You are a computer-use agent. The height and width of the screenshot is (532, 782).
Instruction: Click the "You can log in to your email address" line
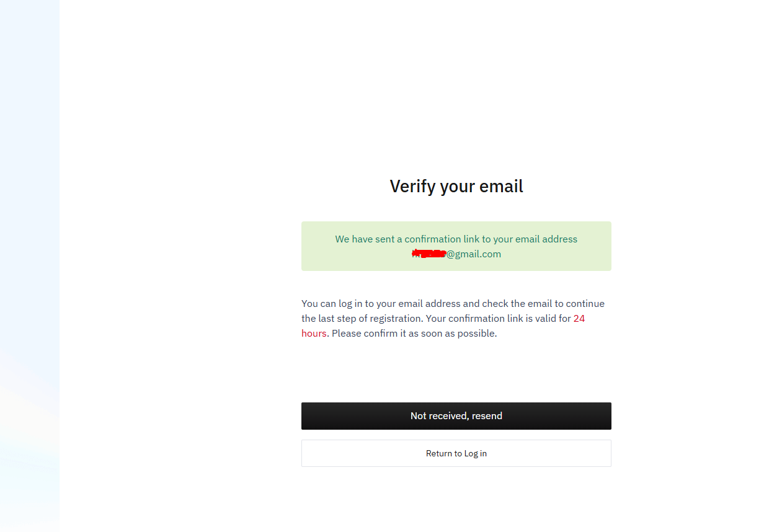pos(381,304)
